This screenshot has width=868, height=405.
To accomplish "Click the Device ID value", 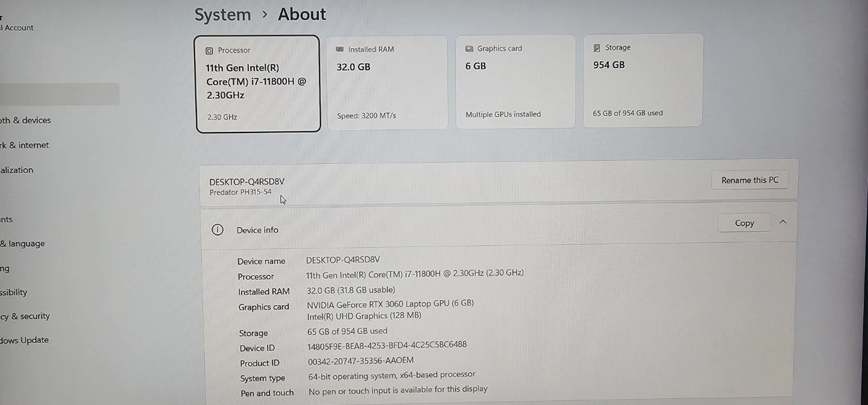I will pos(387,345).
